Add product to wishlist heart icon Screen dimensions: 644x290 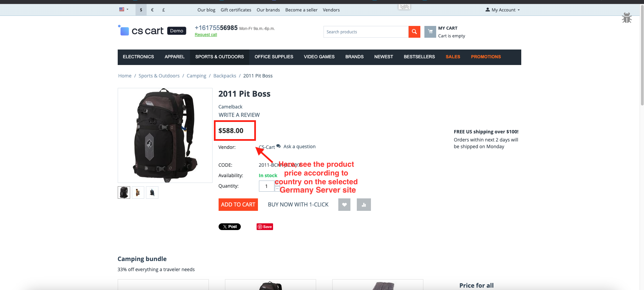tap(344, 204)
